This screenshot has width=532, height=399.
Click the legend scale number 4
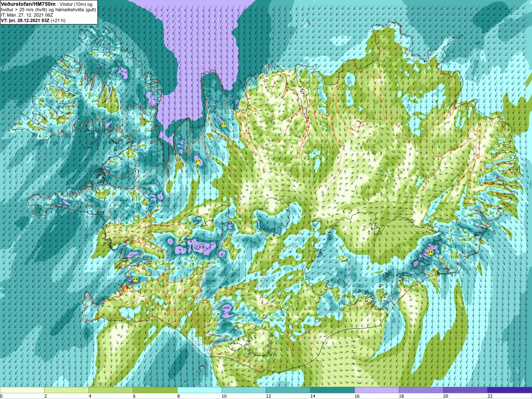pyautogui.click(x=90, y=396)
